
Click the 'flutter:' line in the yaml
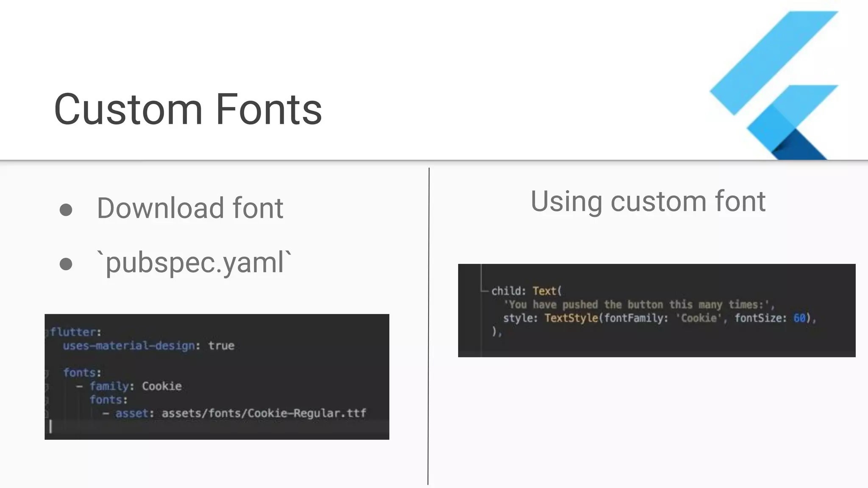(76, 332)
